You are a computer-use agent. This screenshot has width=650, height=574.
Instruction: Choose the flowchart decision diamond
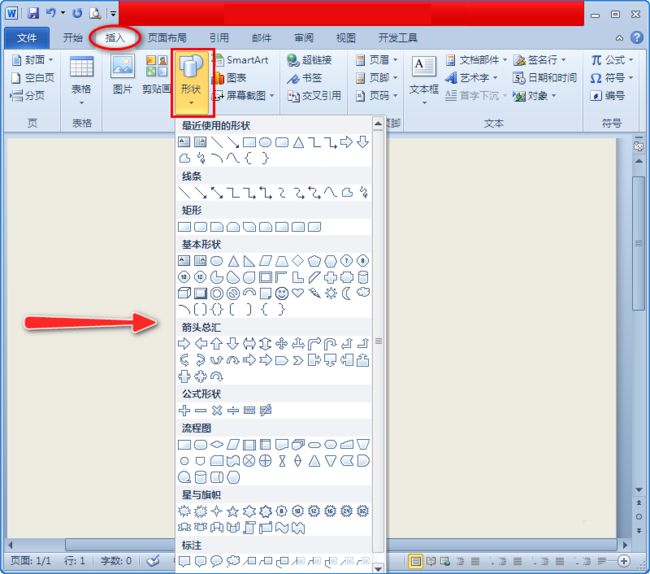(217, 445)
